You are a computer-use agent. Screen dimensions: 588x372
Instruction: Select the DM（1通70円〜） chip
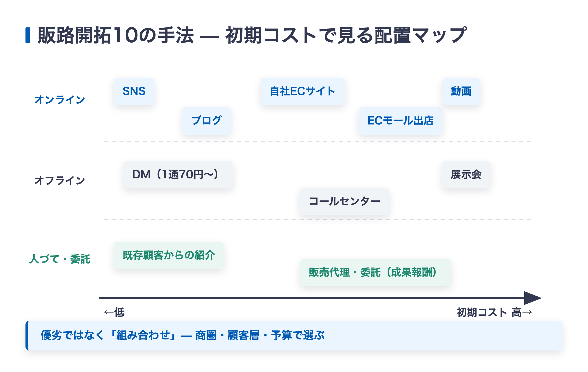pyautogui.click(x=178, y=175)
